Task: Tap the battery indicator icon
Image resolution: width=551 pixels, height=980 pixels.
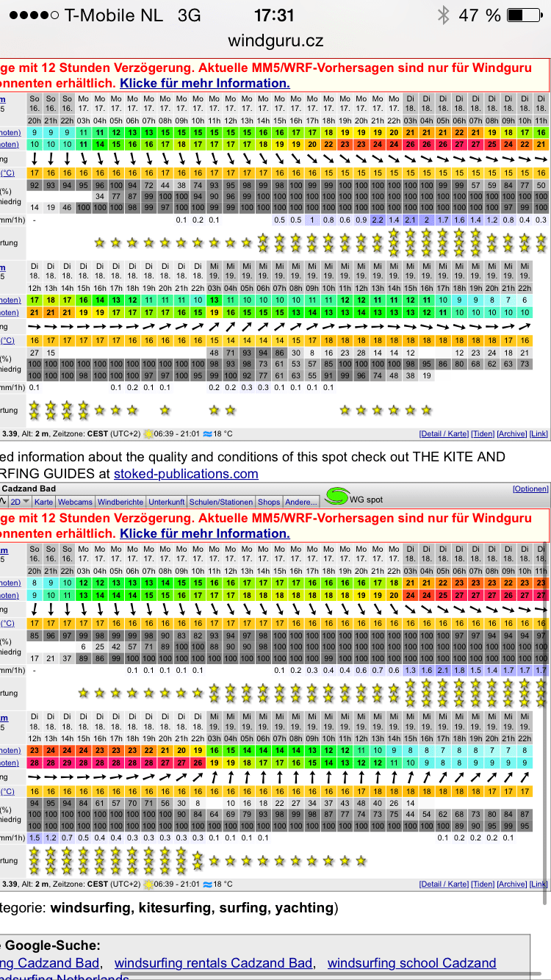Action: click(x=525, y=15)
